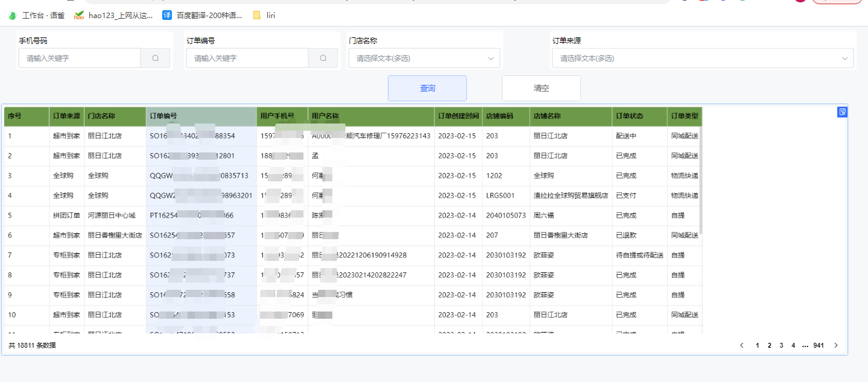The height and width of the screenshot is (382, 868).
Task: Click the 订单来源 column header
Action: pyautogui.click(x=67, y=116)
